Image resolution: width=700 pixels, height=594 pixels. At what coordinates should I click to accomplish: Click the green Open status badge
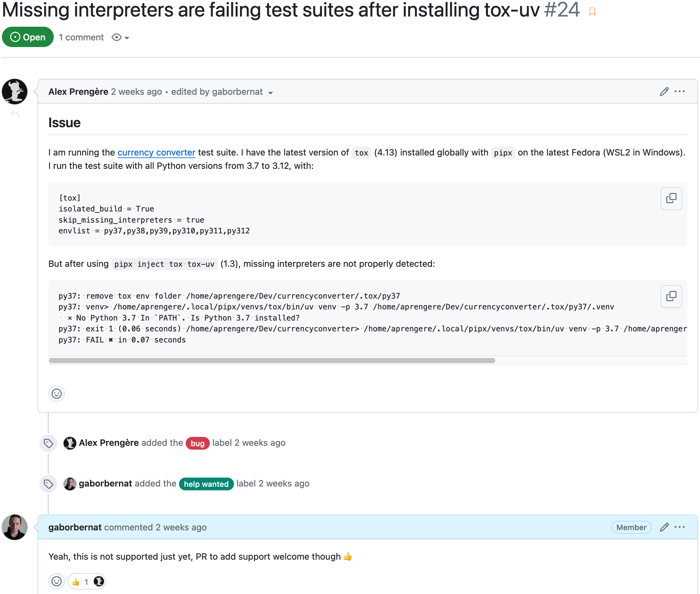28,37
